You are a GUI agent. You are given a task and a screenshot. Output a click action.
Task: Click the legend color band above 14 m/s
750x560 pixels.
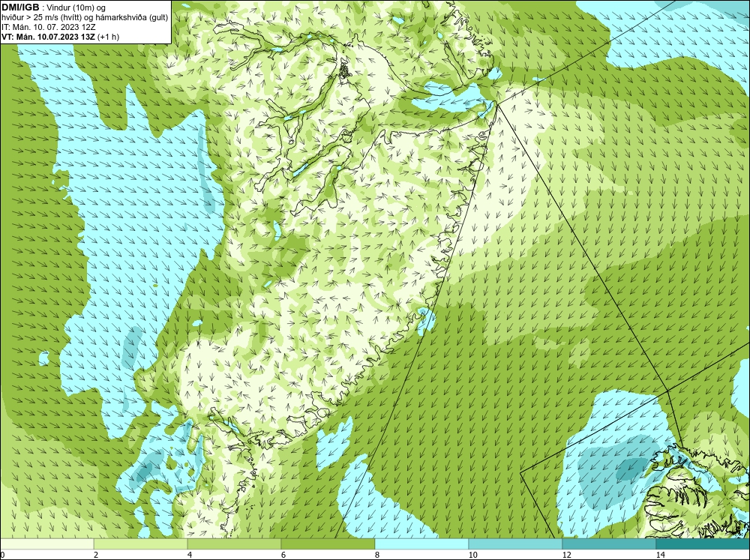pos(703,544)
